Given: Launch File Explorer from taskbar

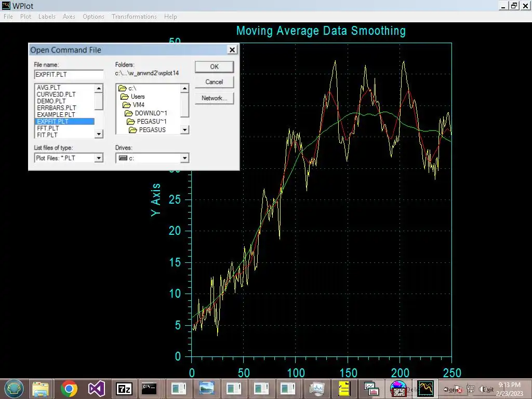Looking at the screenshot, I should (42, 389).
